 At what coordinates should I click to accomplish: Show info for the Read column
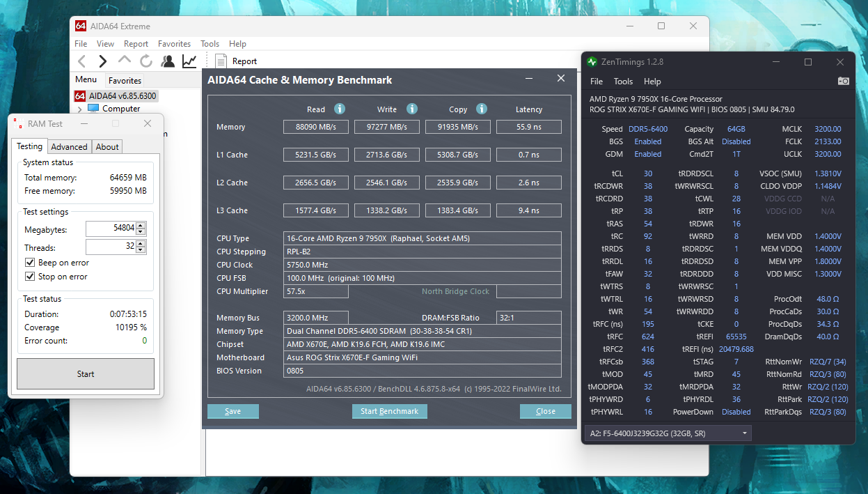[340, 109]
